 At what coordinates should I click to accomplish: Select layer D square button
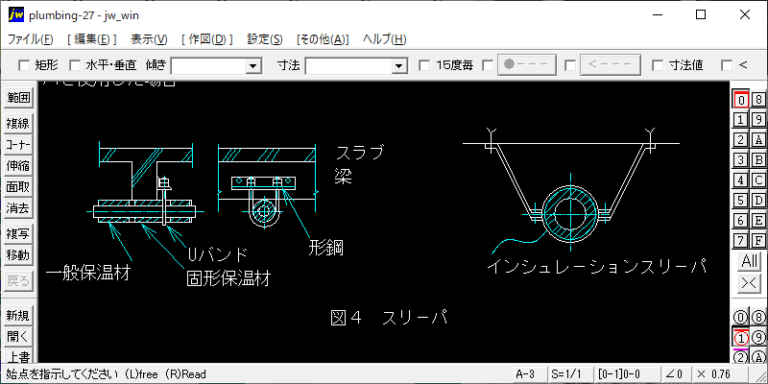(x=759, y=200)
